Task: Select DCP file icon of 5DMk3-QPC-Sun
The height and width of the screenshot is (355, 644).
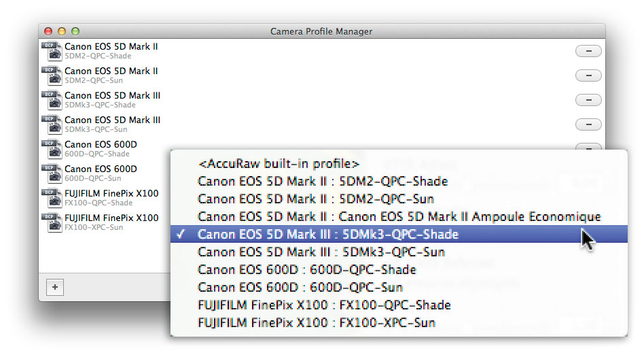Action: click(x=52, y=124)
